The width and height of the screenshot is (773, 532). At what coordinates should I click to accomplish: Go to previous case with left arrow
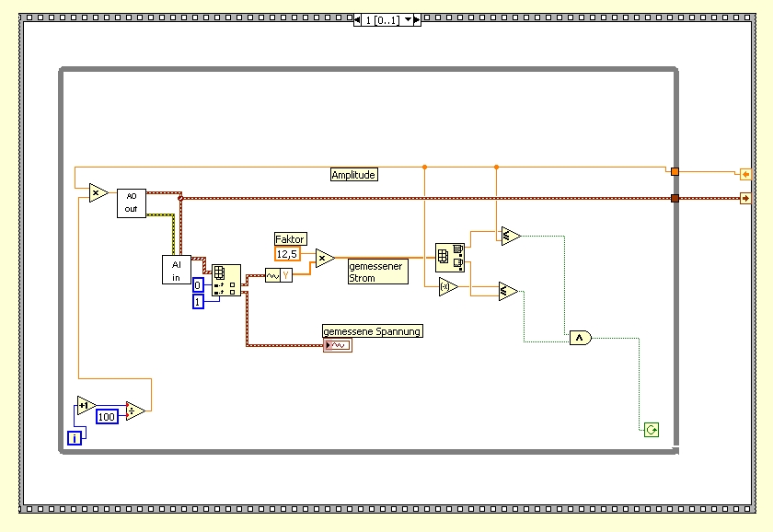(x=357, y=19)
